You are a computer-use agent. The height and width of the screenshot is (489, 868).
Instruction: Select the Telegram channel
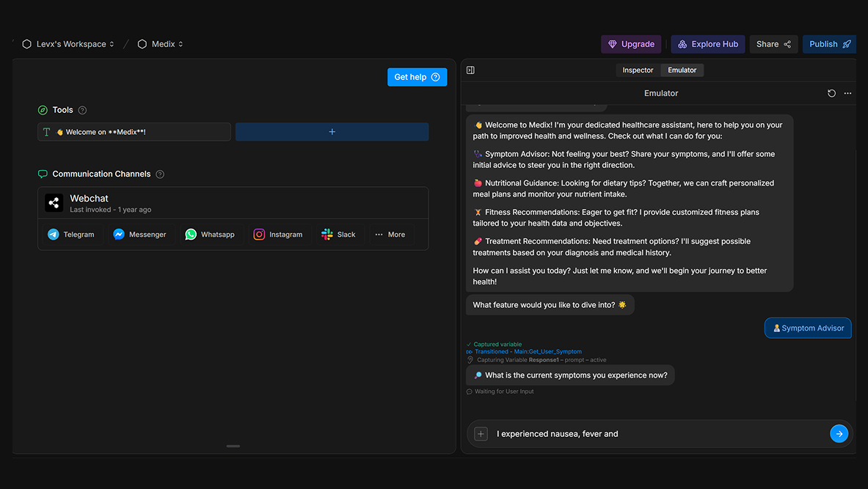[x=71, y=235]
